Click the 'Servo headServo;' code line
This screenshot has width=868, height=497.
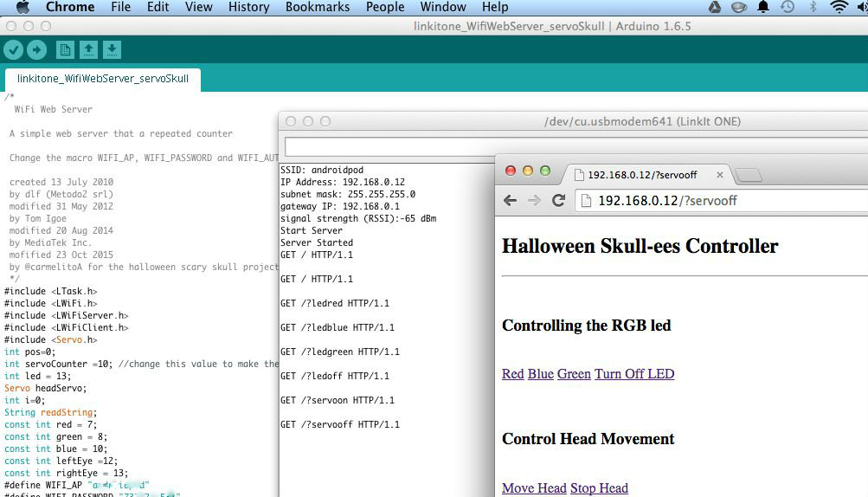45,389
